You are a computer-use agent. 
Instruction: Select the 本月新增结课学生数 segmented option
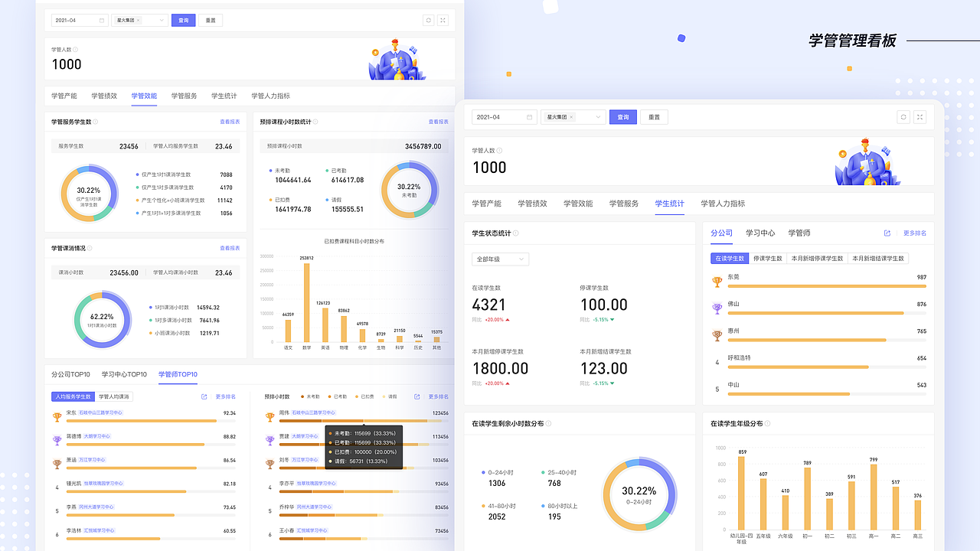pos(877,259)
